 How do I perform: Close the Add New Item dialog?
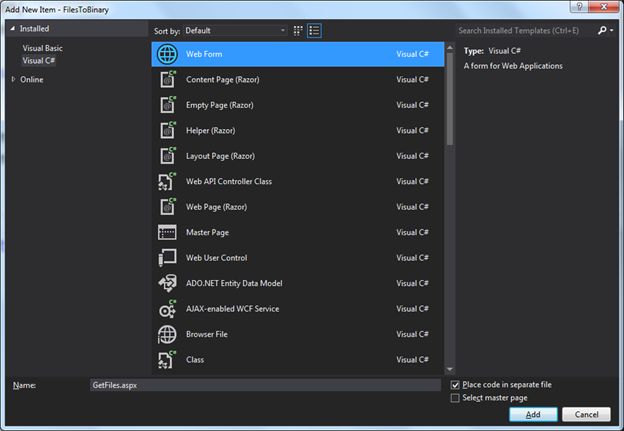click(604, 7)
